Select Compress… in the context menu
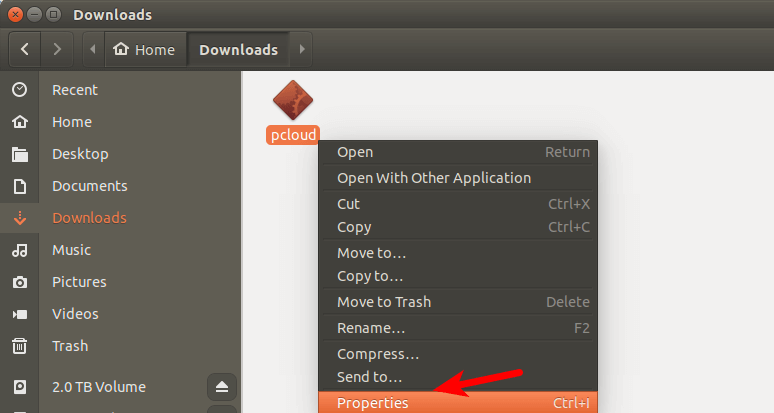 pyautogui.click(x=378, y=354)
